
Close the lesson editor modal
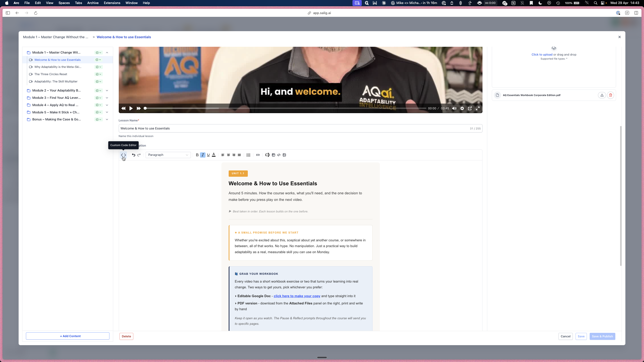620,37
